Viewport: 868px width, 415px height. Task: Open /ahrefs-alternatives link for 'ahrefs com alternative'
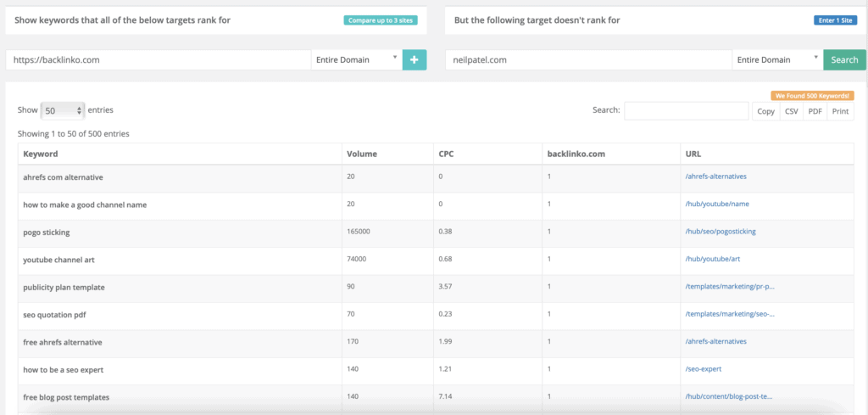pyautogui.click(x=715, y=177)
